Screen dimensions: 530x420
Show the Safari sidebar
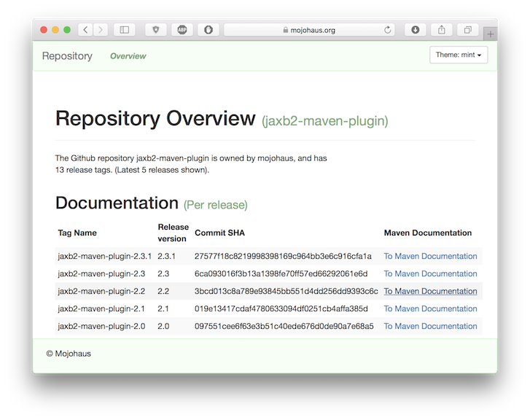125,30
